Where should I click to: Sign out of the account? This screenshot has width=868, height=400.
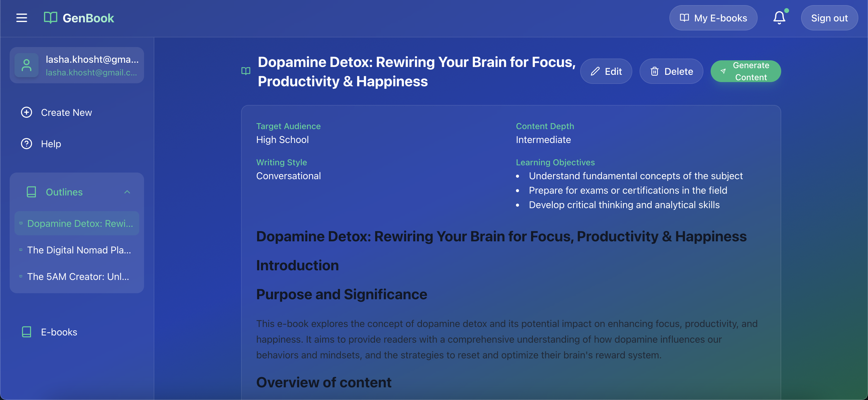(829, 18)
